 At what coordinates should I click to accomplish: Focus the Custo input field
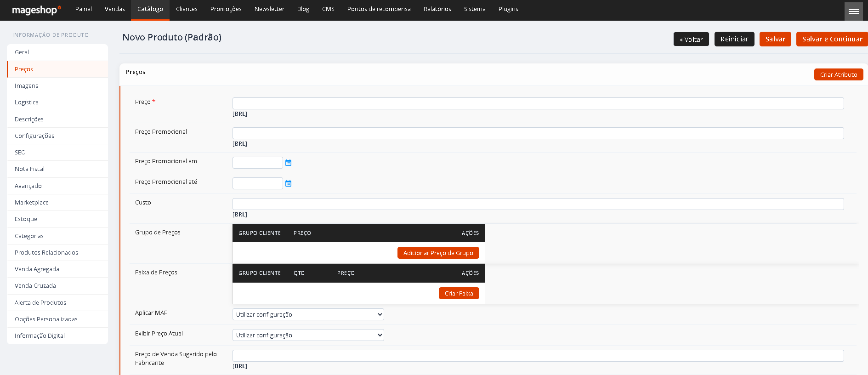[x=538, y=204]
